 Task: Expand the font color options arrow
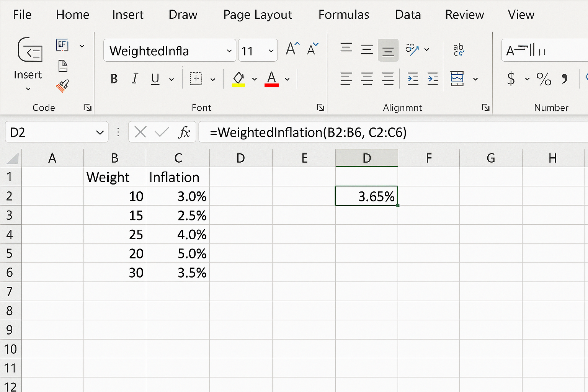point(287,79)
